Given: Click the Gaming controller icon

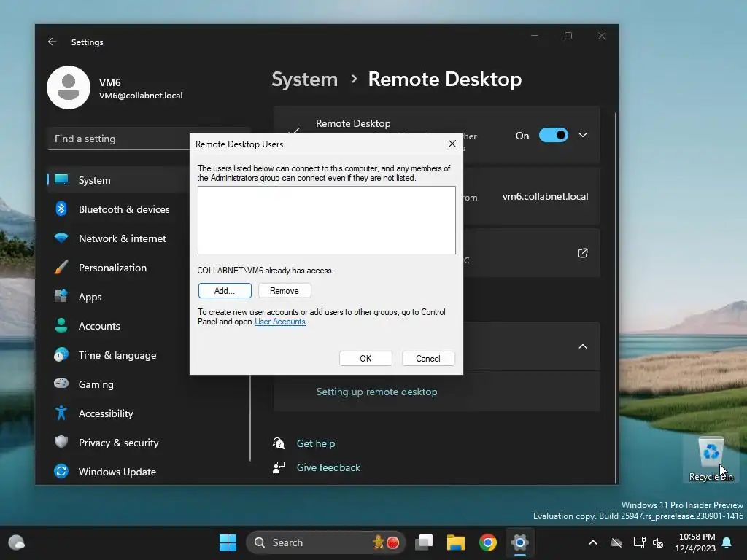Looking at the screenshot, I should pyautogui.click(x=61, y=384).
